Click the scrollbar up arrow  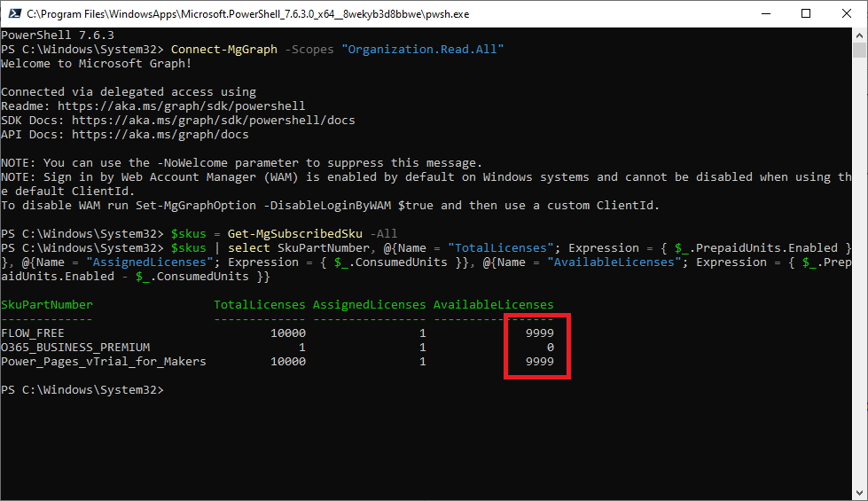point(859,35)
